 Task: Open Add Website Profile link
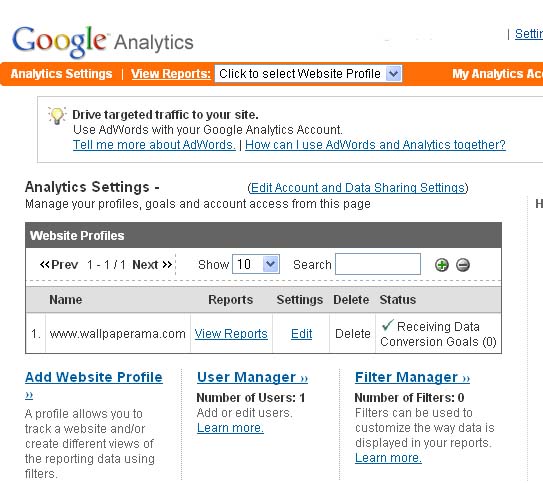(94, 377)
